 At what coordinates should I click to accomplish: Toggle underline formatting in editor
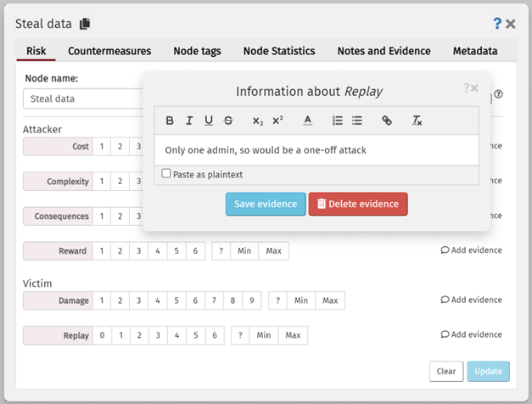[x=209, y=121]
